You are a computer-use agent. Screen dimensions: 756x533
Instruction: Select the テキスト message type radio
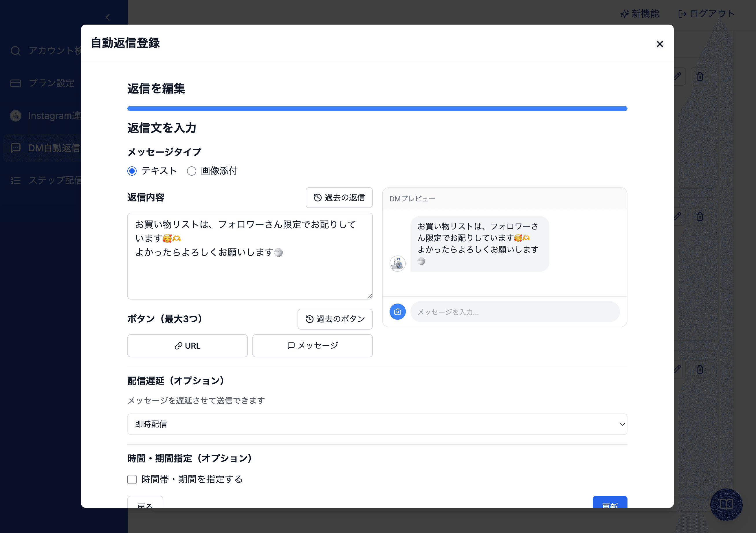132,171
